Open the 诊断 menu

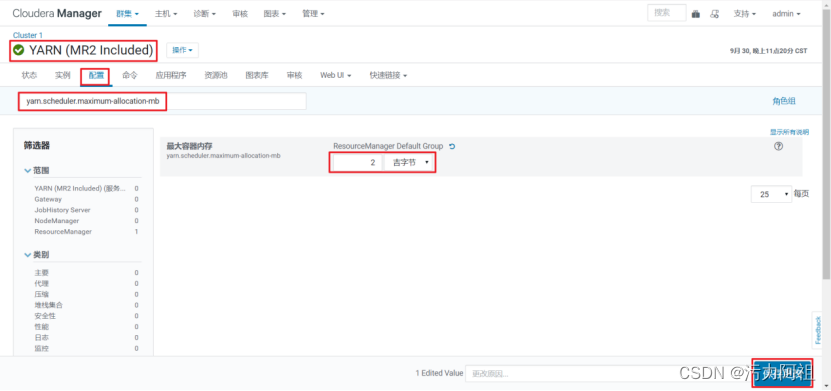[x=205, y=14]
